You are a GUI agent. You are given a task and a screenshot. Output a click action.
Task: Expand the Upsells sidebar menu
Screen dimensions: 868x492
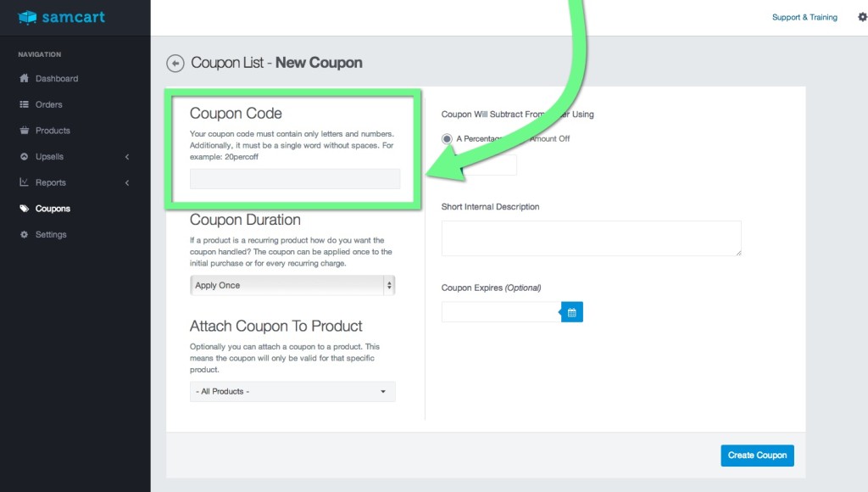(x=126, y=156)
